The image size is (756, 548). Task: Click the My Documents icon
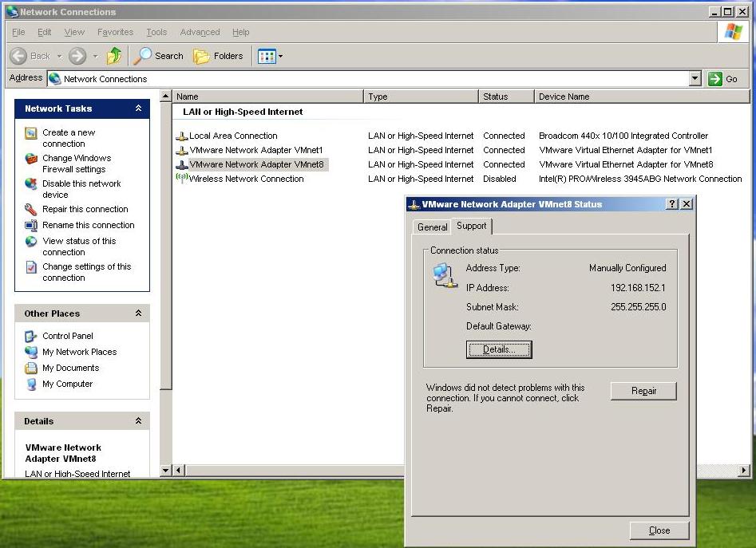(x=31, y=368)
